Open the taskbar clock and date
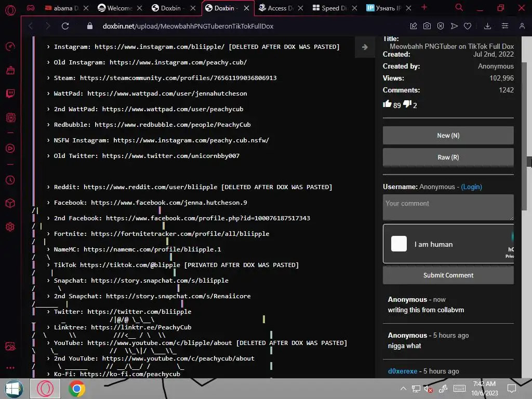532x399 pixels. (x=485, y=389)
